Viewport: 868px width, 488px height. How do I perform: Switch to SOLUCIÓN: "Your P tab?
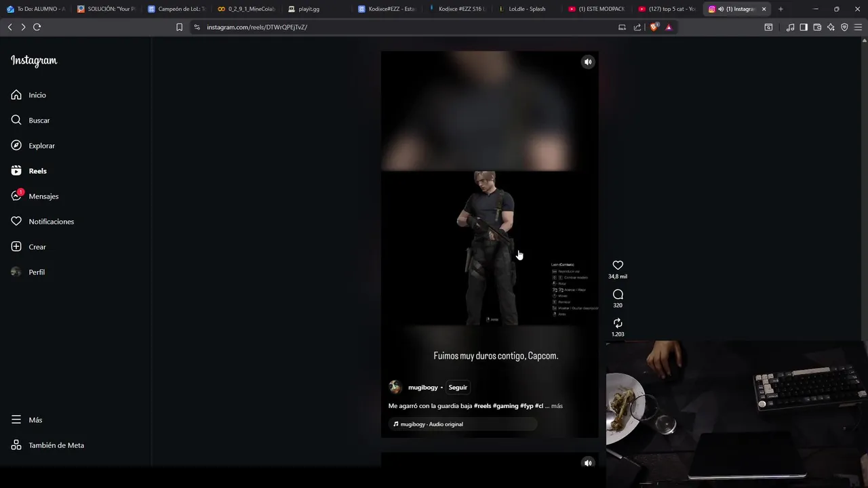tap(106, 9)
